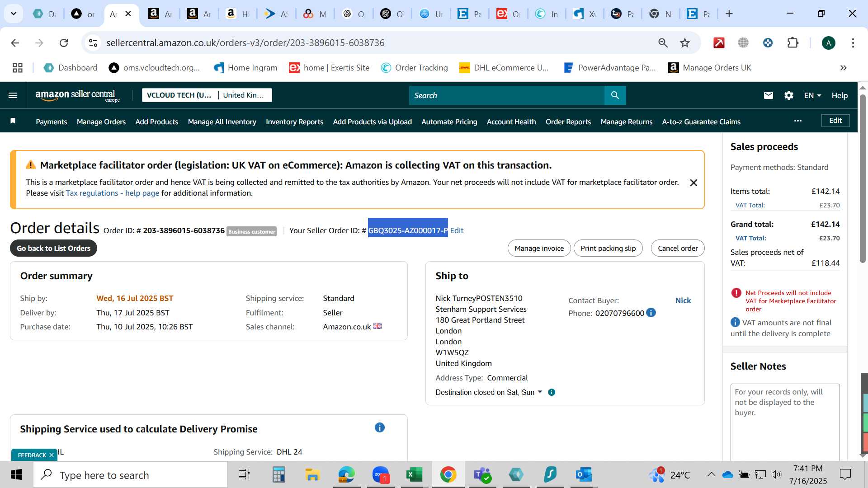Open the VCLOUD TECH account switcher

click(207, 95)
